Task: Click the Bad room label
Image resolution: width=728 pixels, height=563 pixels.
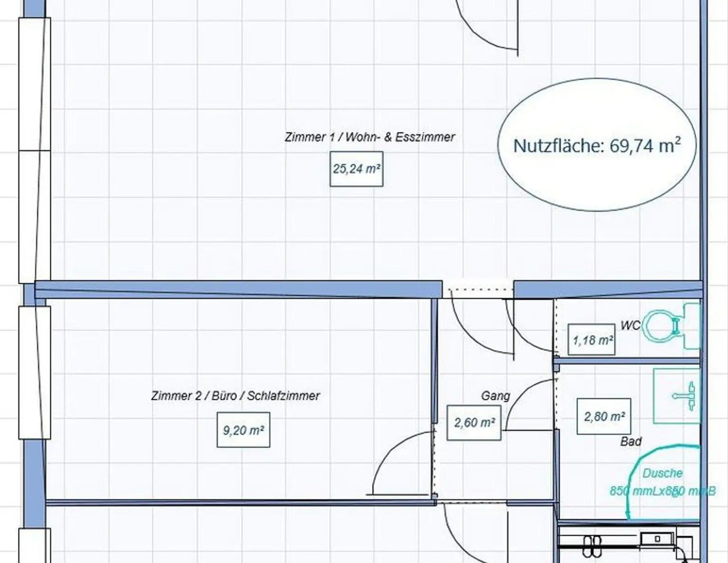Action: (631, 441)
